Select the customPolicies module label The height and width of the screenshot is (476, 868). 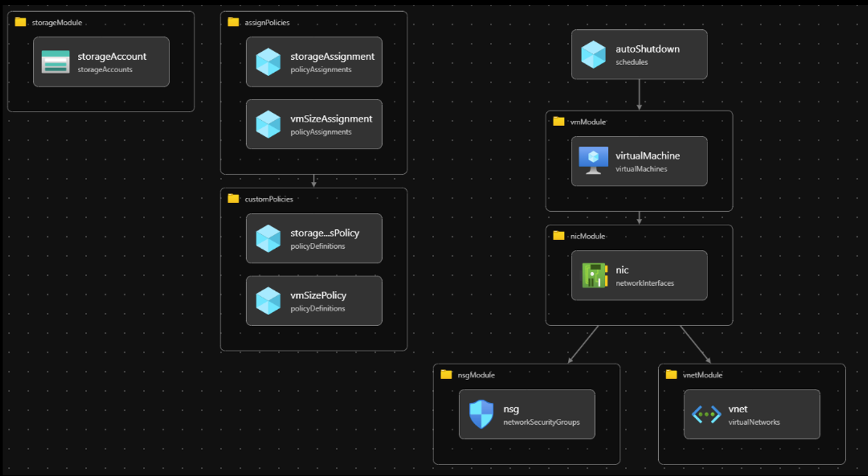[268, 199]
